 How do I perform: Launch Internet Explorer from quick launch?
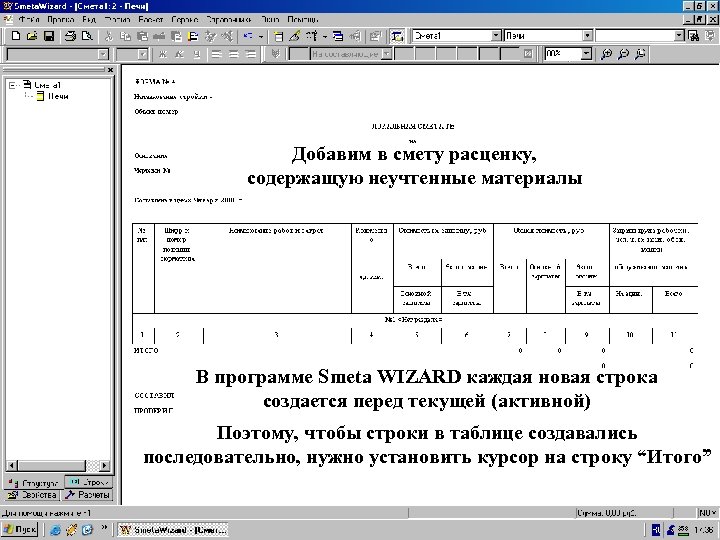(x=56, y=530)
